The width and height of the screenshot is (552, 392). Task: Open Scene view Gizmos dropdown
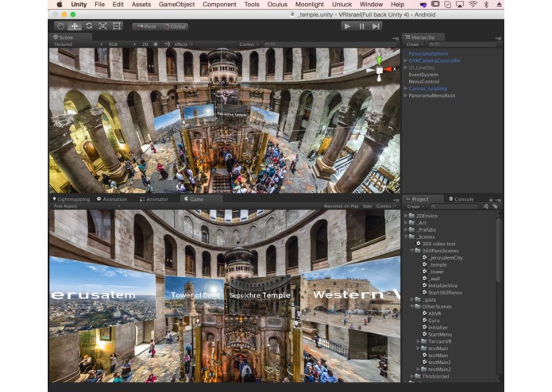tap(249, 44)
